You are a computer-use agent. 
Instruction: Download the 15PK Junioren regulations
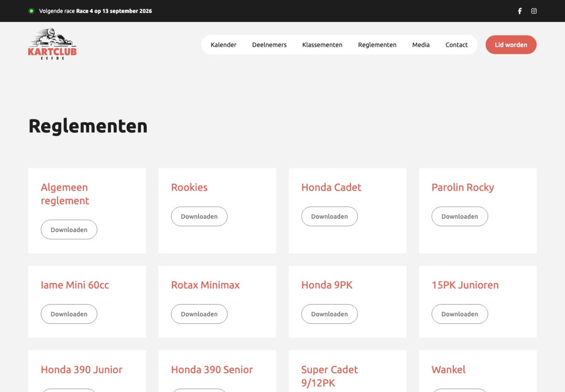[x=460, y=314]
